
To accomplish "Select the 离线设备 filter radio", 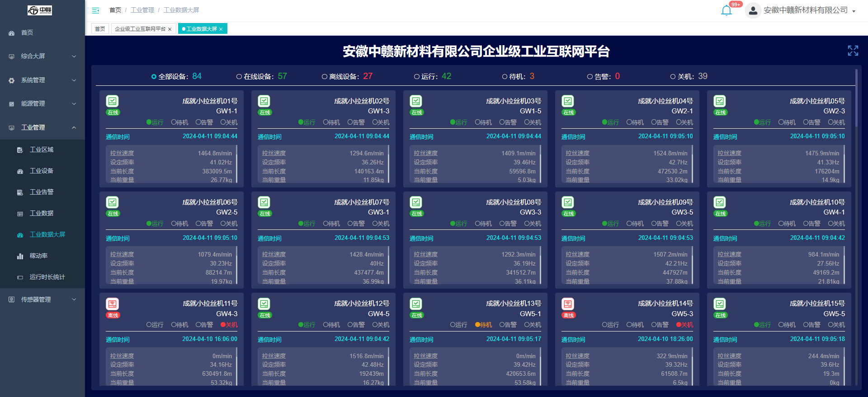I will (325, 77).
